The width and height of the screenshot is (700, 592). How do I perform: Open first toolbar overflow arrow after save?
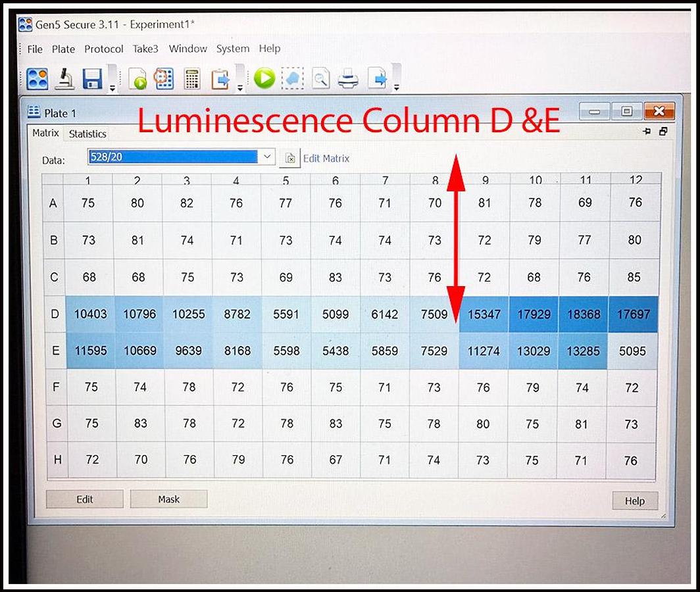click(x=112, y=87)
